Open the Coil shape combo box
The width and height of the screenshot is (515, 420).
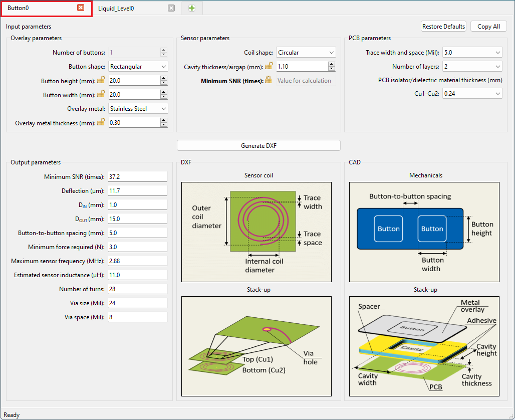click(306, 52)
